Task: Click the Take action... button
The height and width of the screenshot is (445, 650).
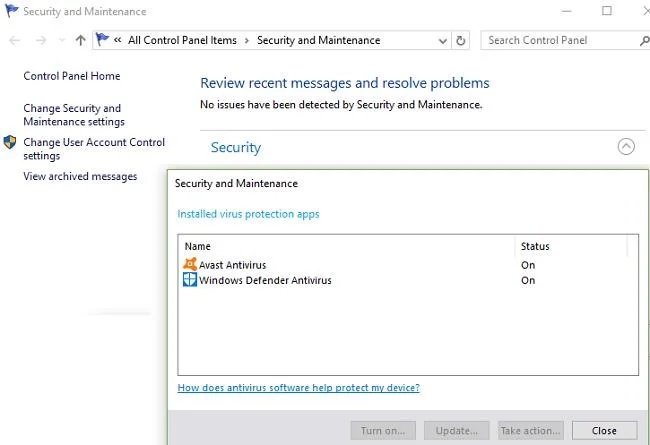Action: [x=531, y=430]
